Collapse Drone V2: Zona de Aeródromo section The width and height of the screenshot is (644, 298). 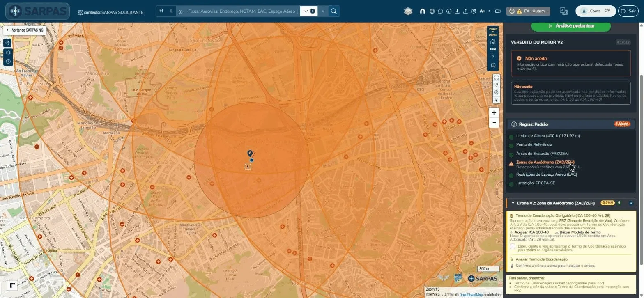[513, 203]
